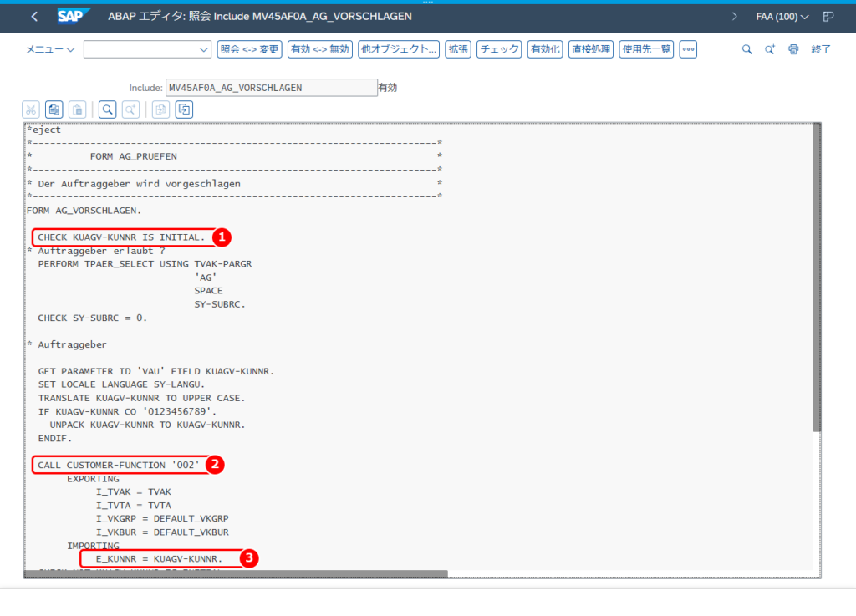Click the チェック button
856x616 pixels.
[499, 49]
